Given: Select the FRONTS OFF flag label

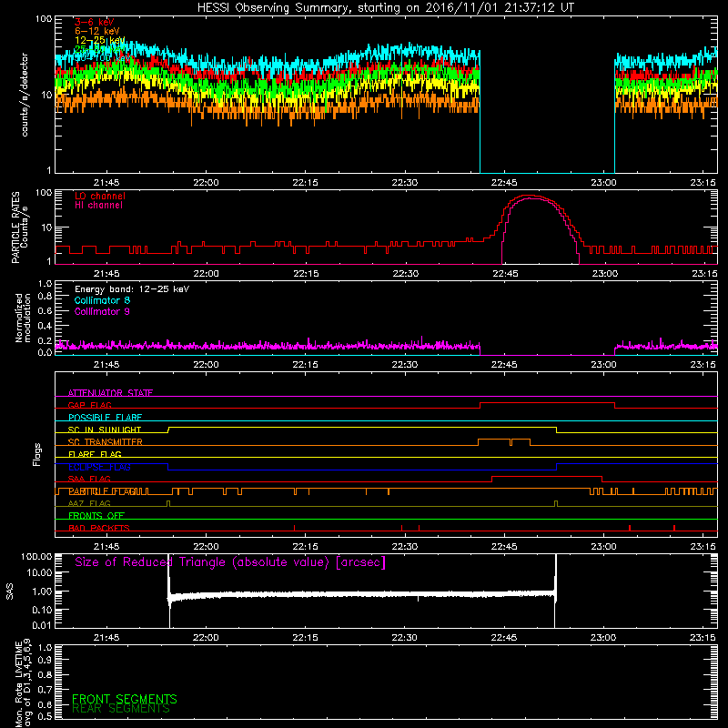Looking at the screenshot, I should tap(96, 515).
